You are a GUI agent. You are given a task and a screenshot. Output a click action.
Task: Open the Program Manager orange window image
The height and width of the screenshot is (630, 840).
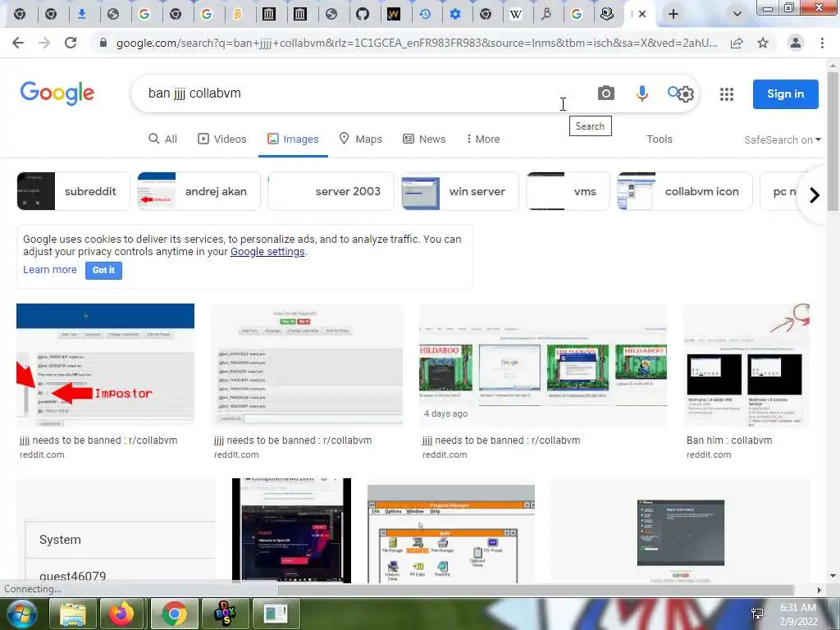(451, 533)
